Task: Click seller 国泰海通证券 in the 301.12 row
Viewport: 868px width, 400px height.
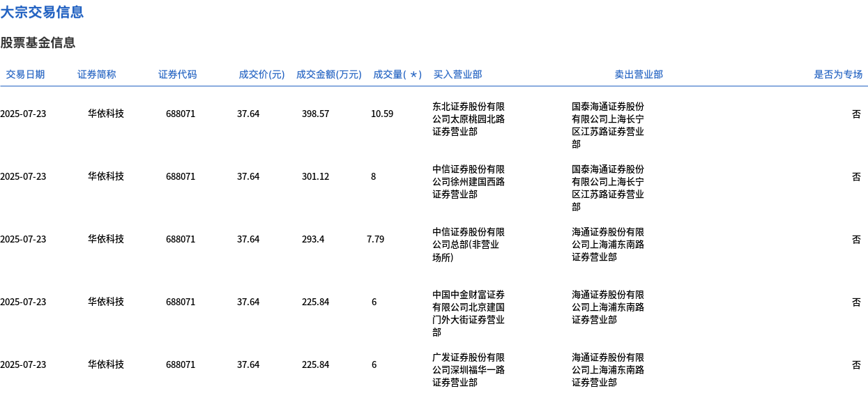Action: coord(608,188)
